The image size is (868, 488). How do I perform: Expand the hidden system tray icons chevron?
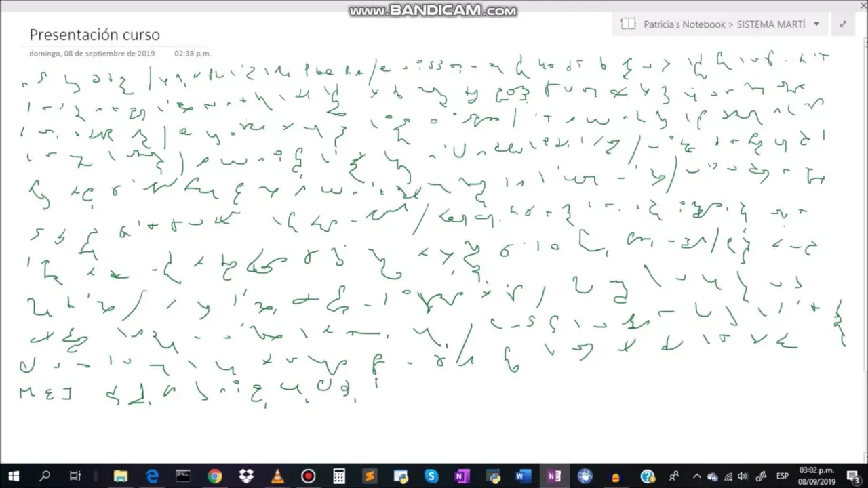click(695, 476)
